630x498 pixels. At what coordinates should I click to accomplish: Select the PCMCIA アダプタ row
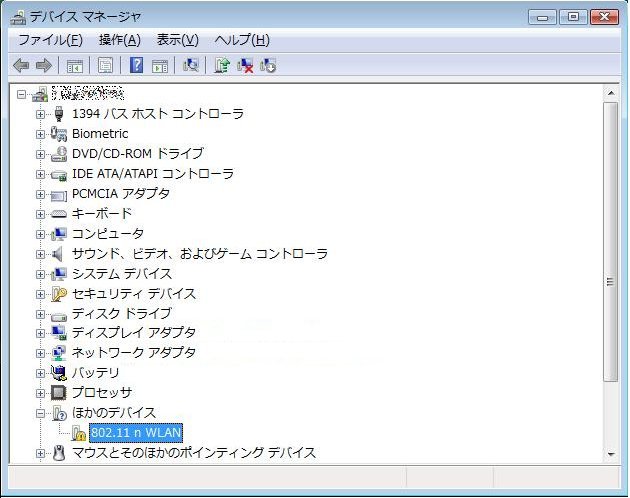pos(121,194)
